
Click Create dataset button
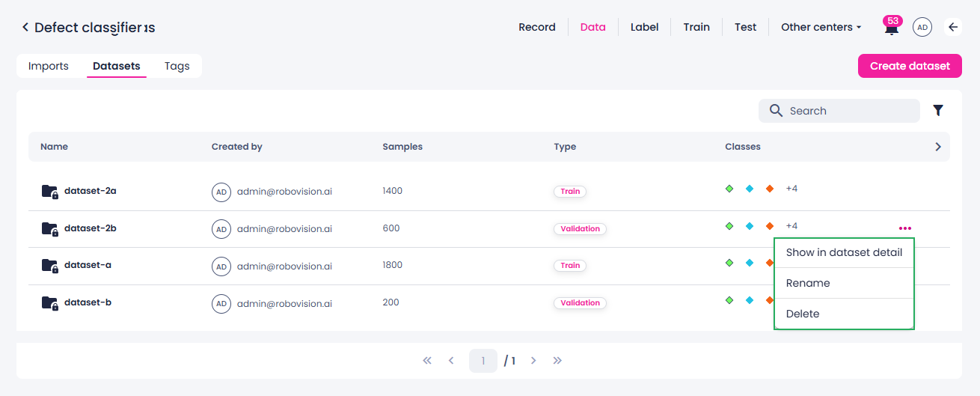[x=910, y=66]
